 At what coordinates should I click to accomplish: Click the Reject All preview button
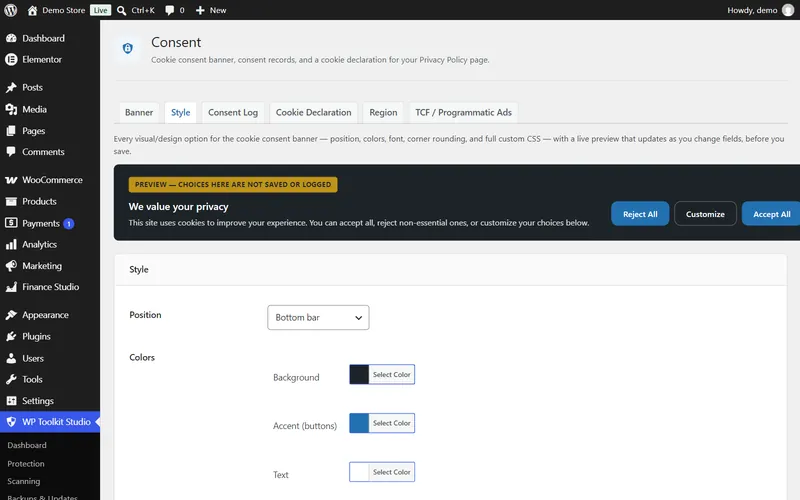point(640,214)
